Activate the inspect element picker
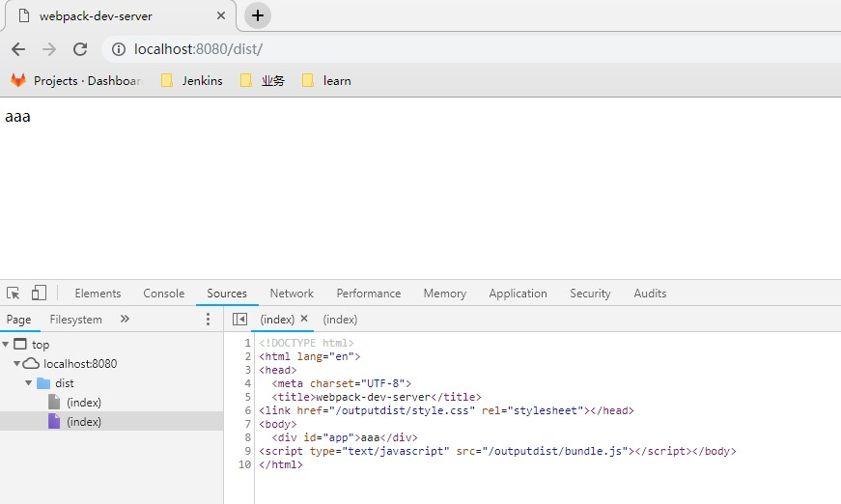Viewport: 841px width, 504px height. pos(14,294)
